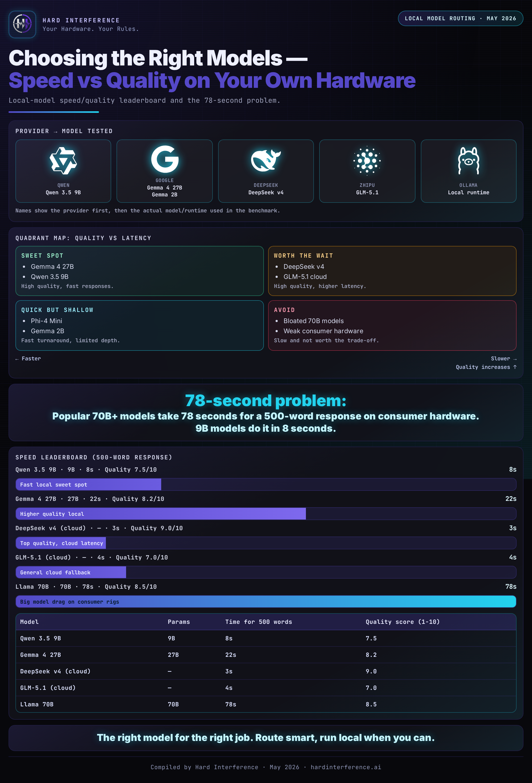Select GLM-5.1 cloud bullet item
Image resolution: width=532 pixels, height=783 pixels.
pos(305,277)
